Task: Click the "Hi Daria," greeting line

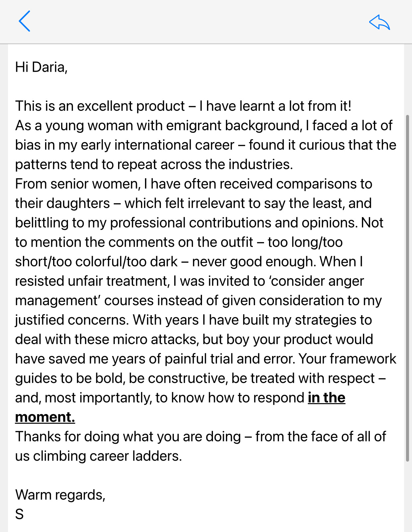Action: coord(41,67)
